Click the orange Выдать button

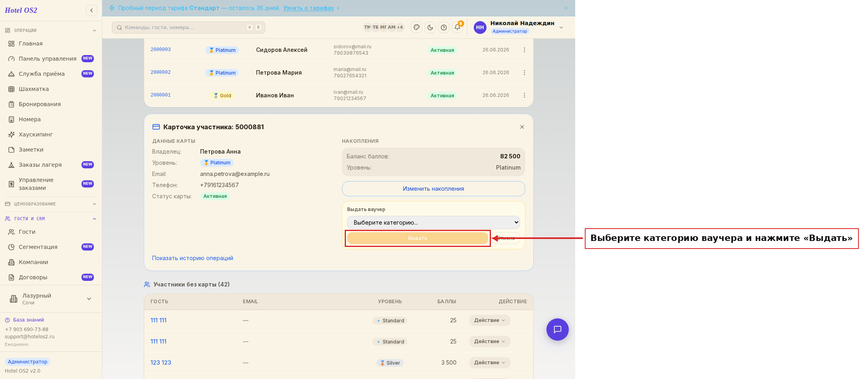coord(417,238)
